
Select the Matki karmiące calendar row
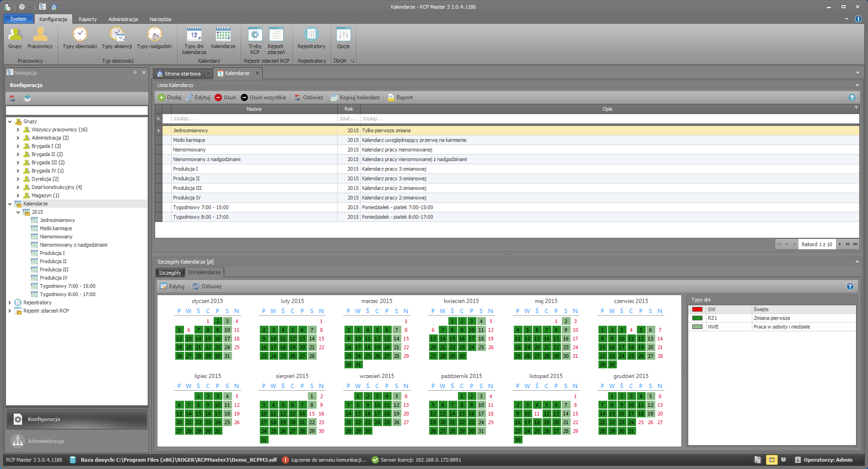(507, 140)
